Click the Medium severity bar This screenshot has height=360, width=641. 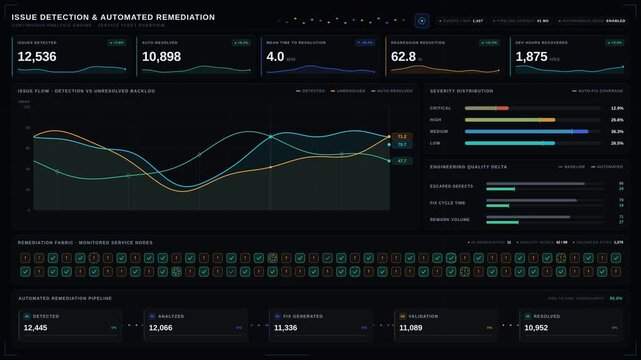[x=527, y=132]
